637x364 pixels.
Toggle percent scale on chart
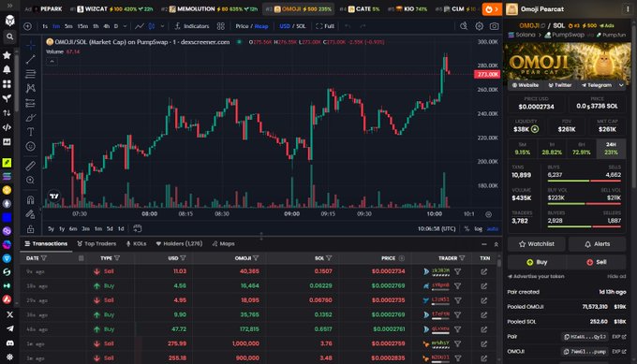(467, 229)
